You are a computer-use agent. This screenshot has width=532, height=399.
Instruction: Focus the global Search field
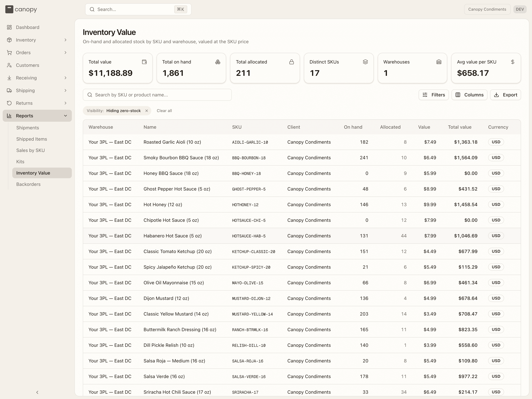pyautogui.click(x=138, y=9)
